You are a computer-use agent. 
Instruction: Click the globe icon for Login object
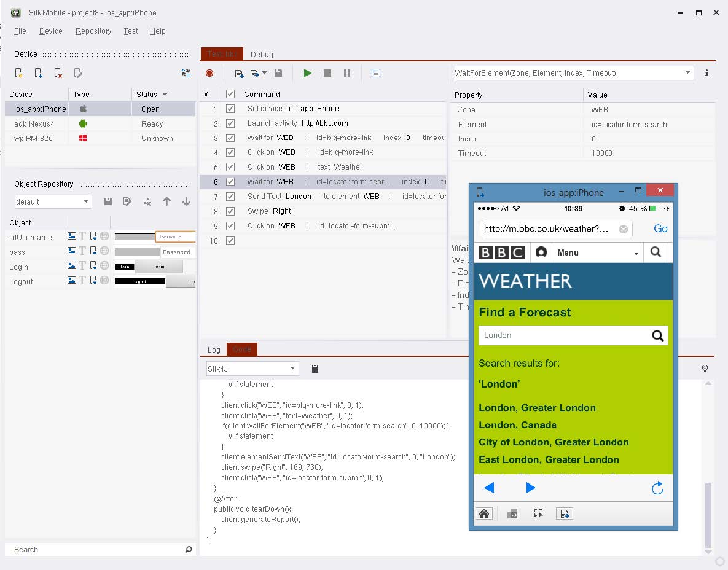tap(104, 265)
